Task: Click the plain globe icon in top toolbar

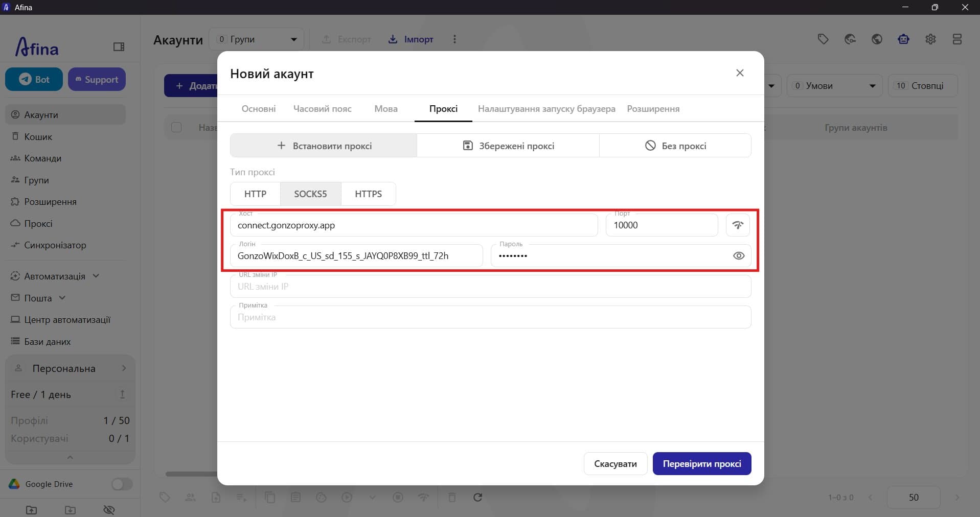Action: point(877,39)
